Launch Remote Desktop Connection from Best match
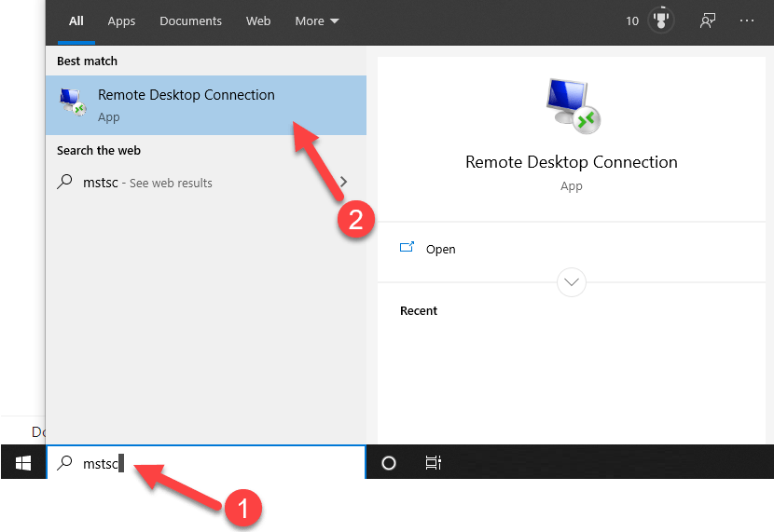The image size is (774, 532). (x=187, y=104)
